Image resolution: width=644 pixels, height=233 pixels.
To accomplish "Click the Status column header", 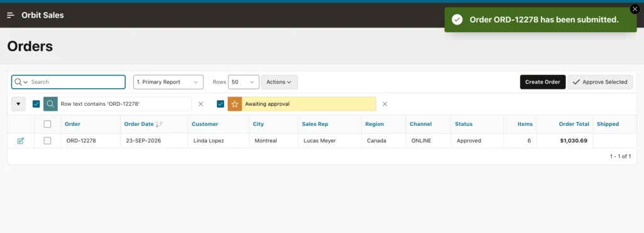I will (x=464, y=124).
